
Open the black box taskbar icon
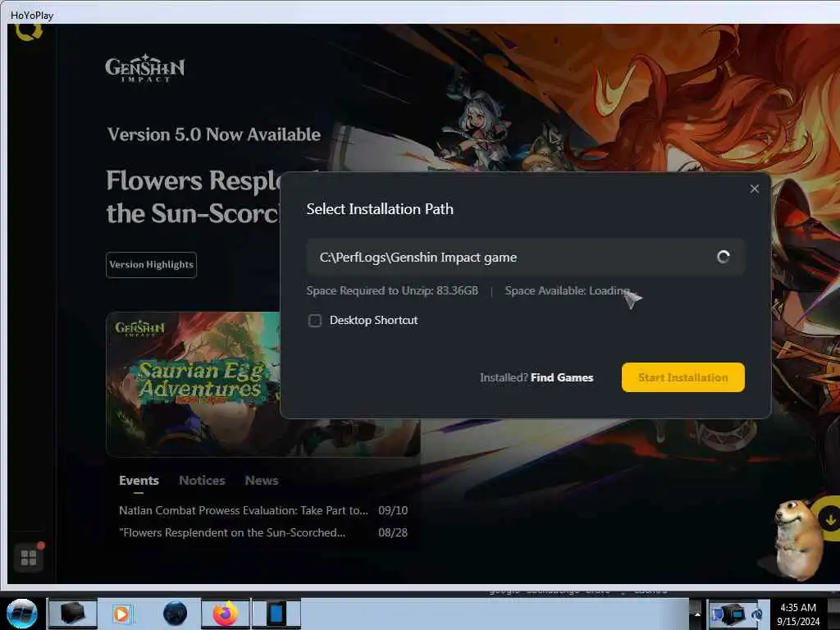(x=73, y=614)
